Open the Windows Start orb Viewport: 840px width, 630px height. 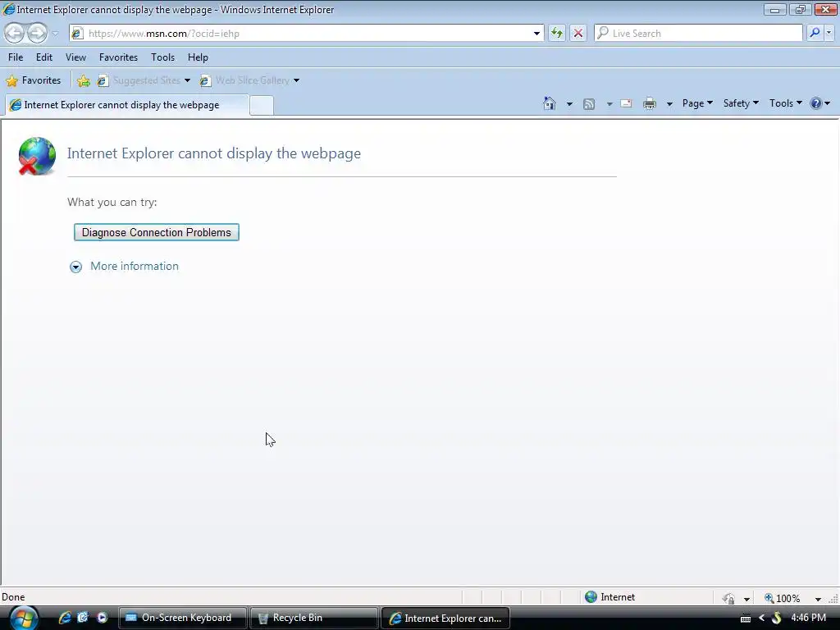click(24, 618)
